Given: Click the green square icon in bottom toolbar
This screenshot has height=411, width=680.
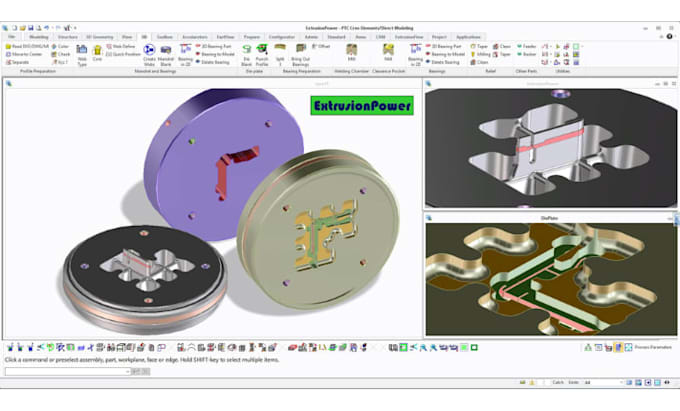Looking at the screenshot, I should click(x=474, y=347).
